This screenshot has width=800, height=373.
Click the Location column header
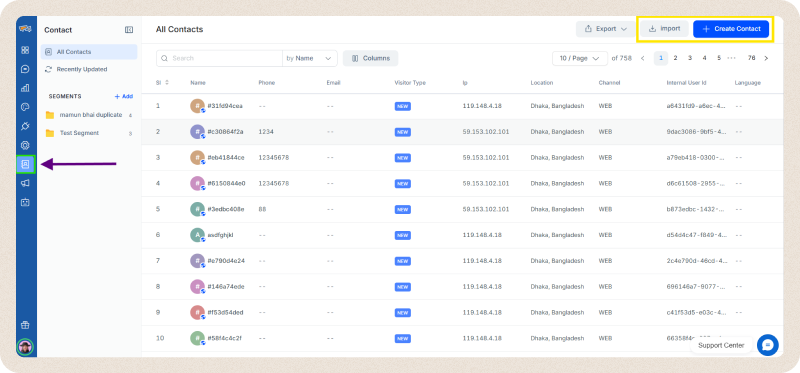[x=542, y=83]
